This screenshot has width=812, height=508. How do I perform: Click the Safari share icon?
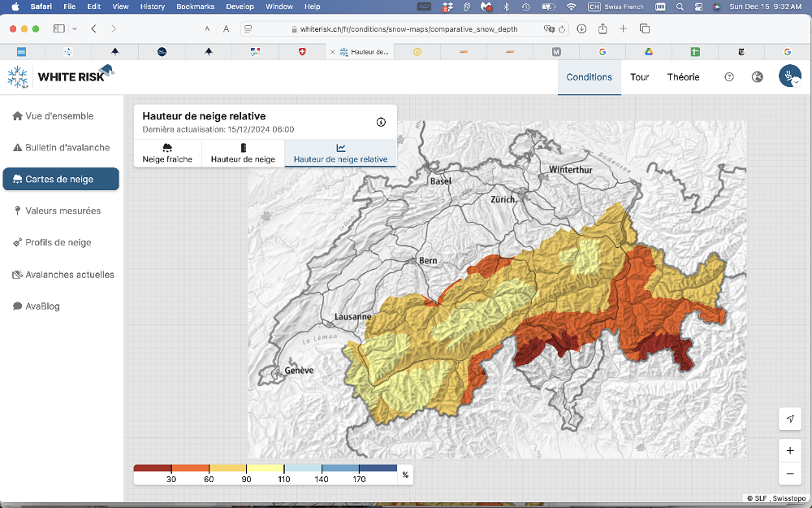coord(603,28)
